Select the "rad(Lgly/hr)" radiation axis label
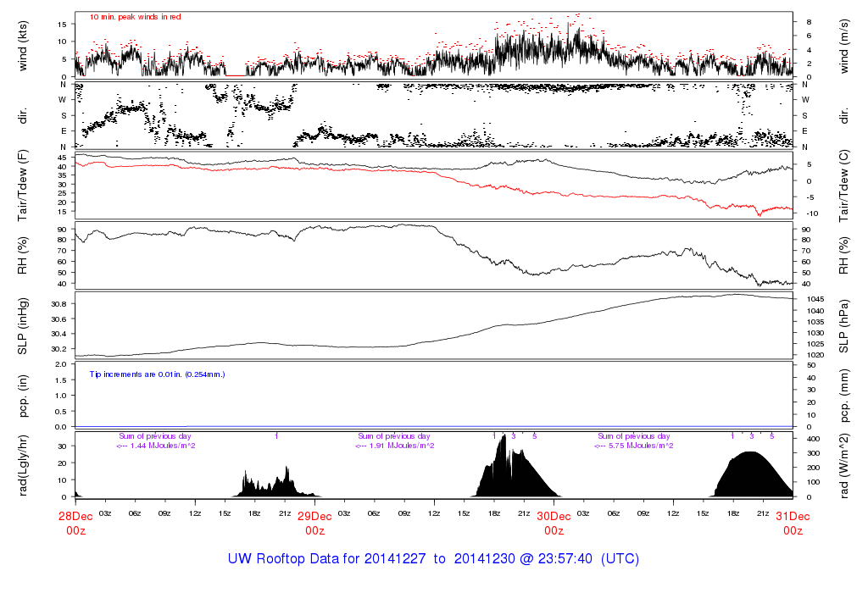 tap(24, 464)
